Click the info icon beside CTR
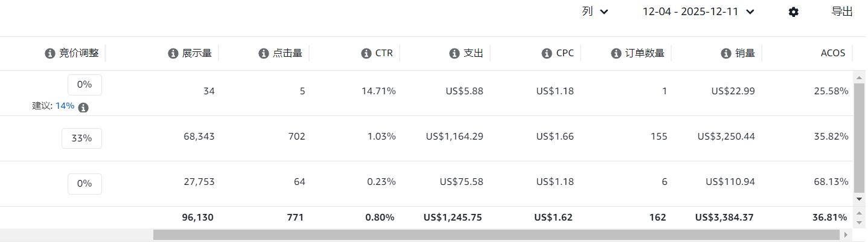Viewport: 868px width, 252px height. (366, 53)
